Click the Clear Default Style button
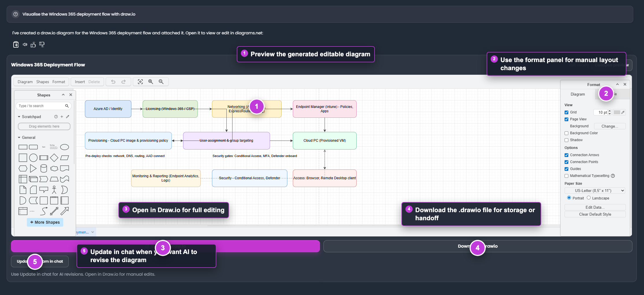The image size is (644, 295). pyautogui.click(x=595, y=214)
